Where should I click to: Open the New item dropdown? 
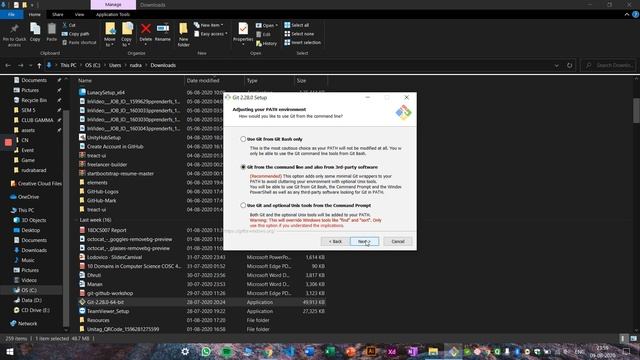pyautogui.click(x=209, y=25)
